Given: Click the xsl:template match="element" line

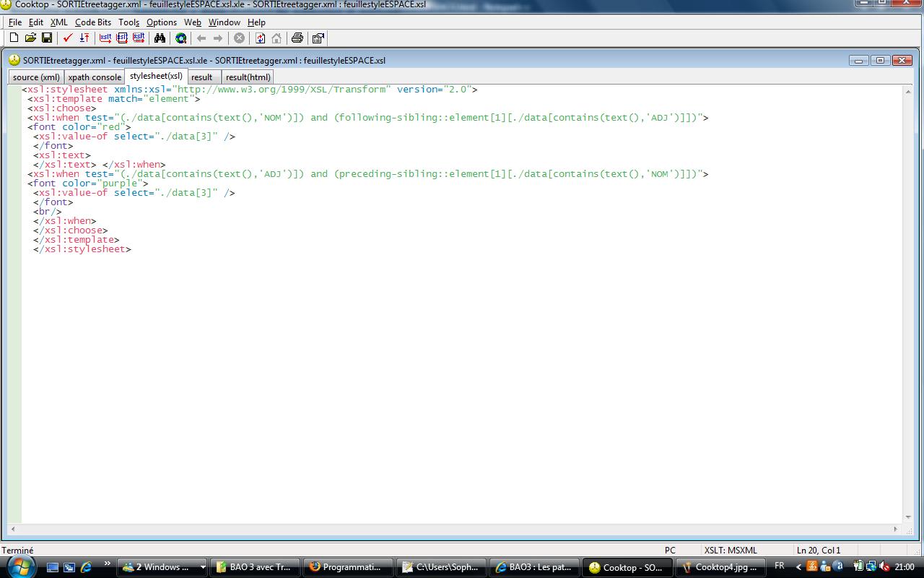Looking at the screenshot, I should [114, 99].
